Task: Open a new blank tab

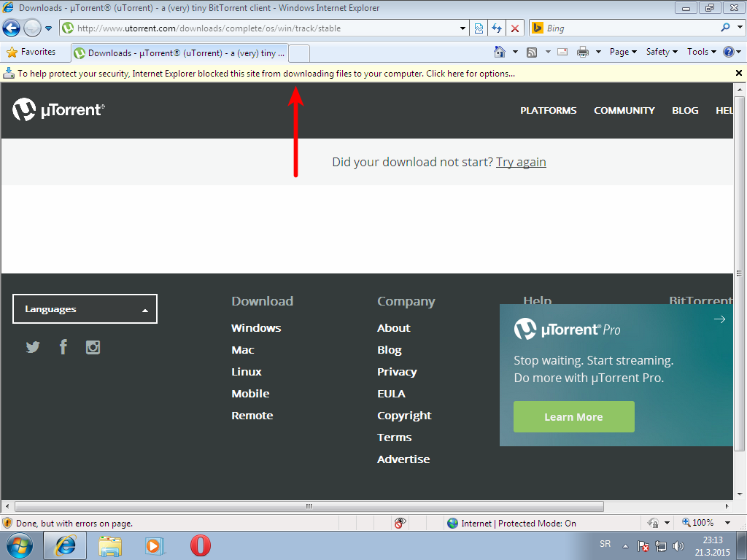Action: pos(300,53)
